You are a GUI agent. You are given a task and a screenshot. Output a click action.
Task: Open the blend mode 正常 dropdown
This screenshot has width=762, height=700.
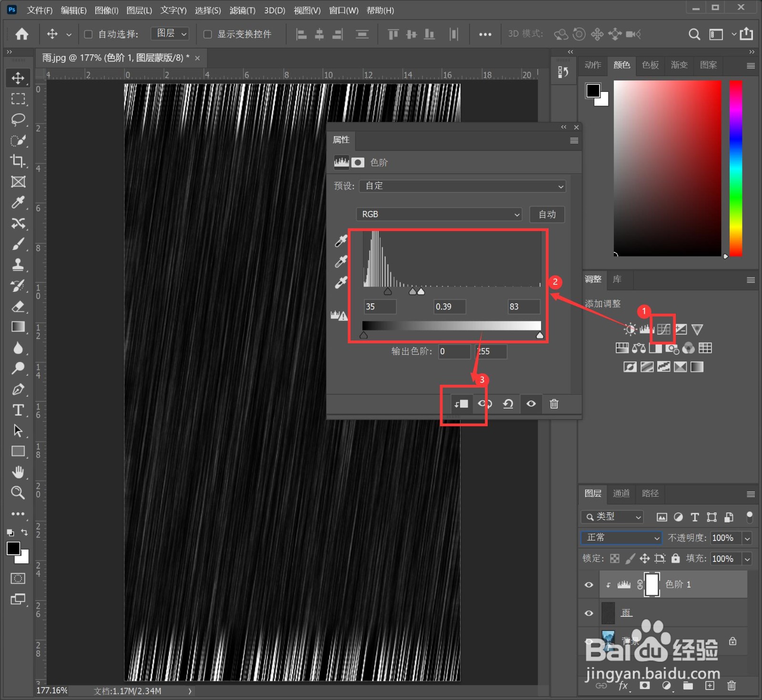pos(622,538)
